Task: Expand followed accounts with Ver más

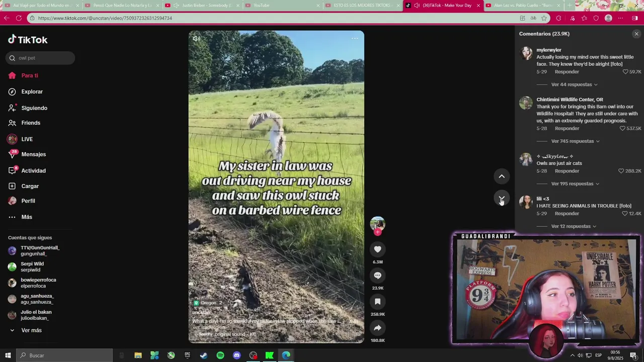Action: [25, 330]
